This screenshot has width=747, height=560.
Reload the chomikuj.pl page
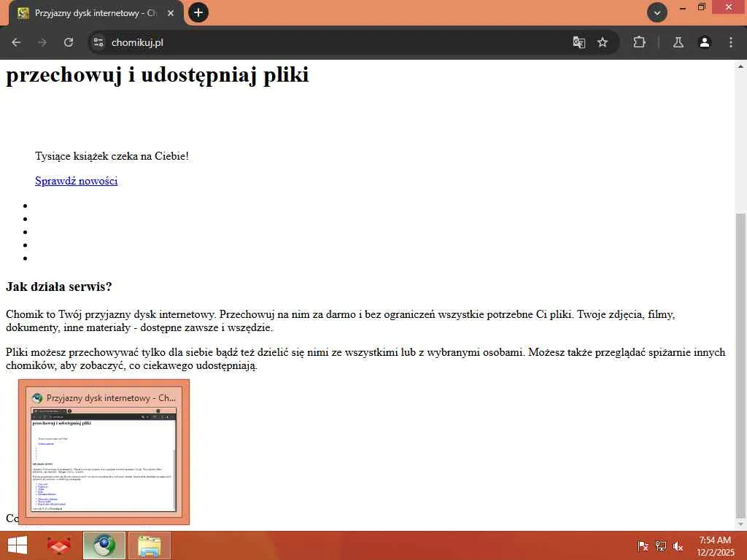tap(69, 42)
